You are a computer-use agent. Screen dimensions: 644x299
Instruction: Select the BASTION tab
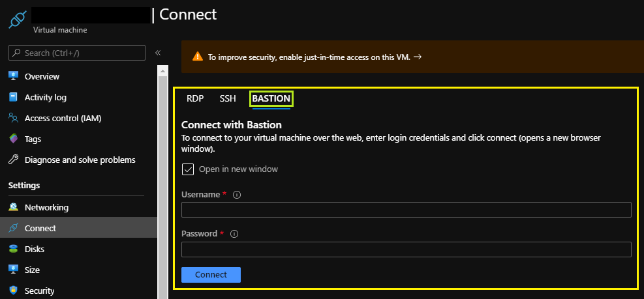(271, 99)
